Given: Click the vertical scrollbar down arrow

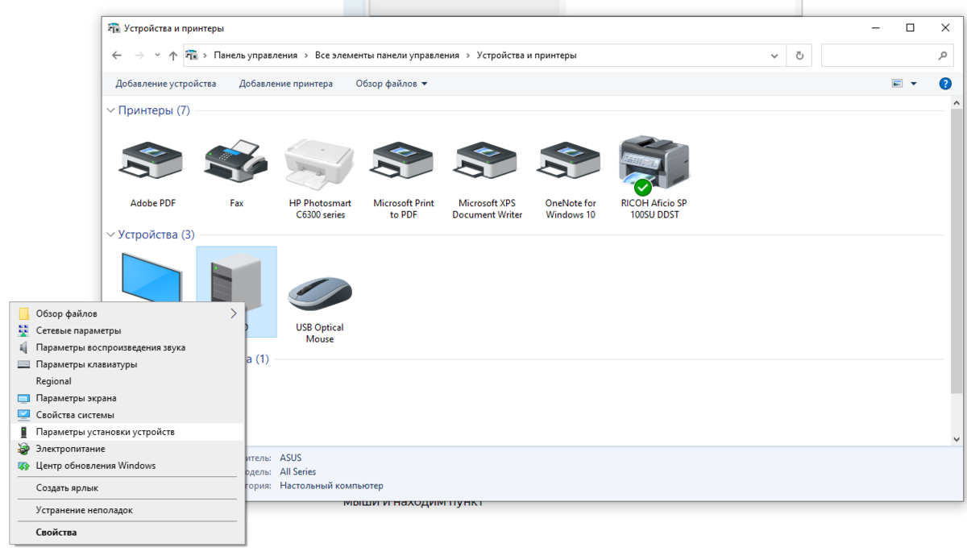Looking at the screenshot, I should click(x=957, y=439).
